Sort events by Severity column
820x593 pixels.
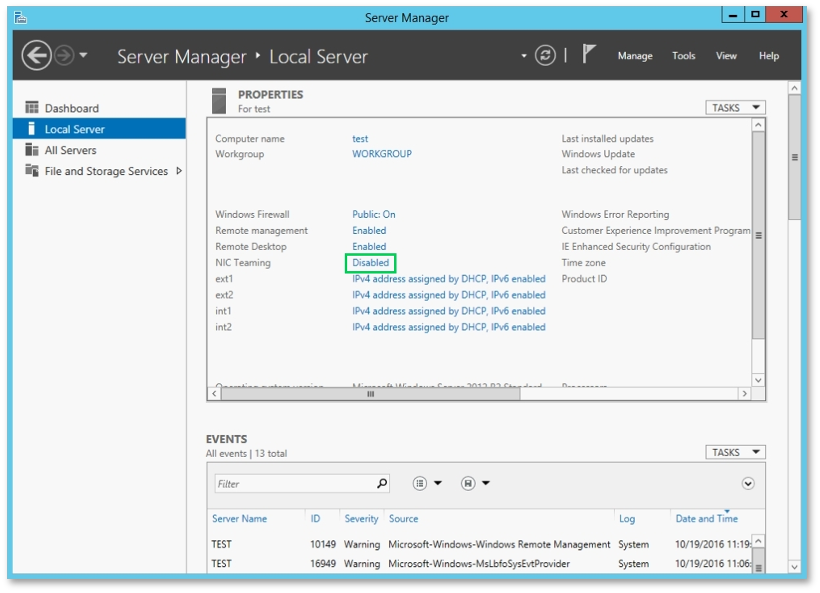tap(361, 519)
